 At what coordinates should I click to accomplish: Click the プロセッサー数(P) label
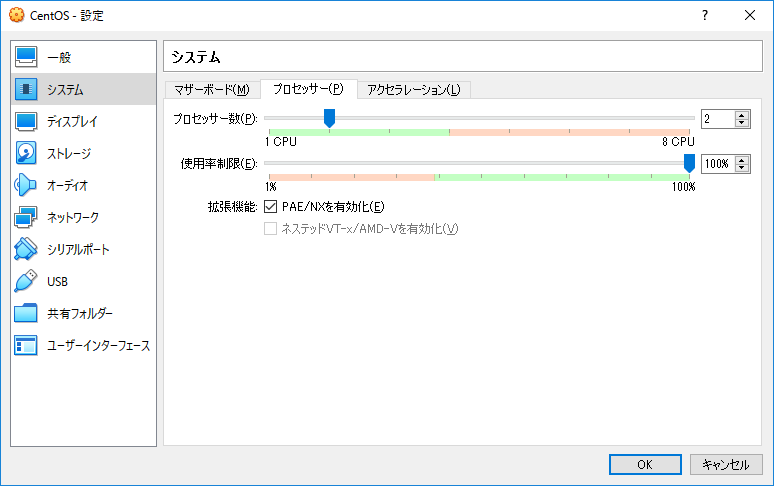point(215,119)
